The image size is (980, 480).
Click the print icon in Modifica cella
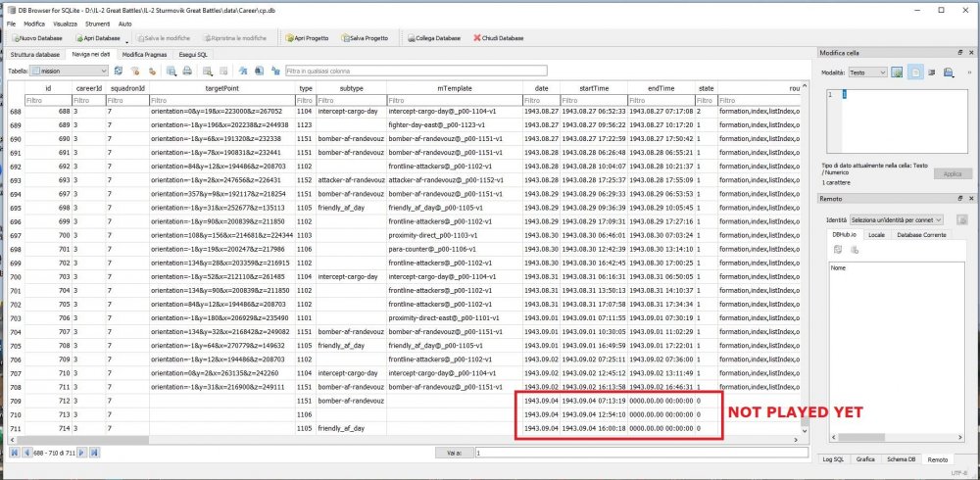tap(948, 72)
